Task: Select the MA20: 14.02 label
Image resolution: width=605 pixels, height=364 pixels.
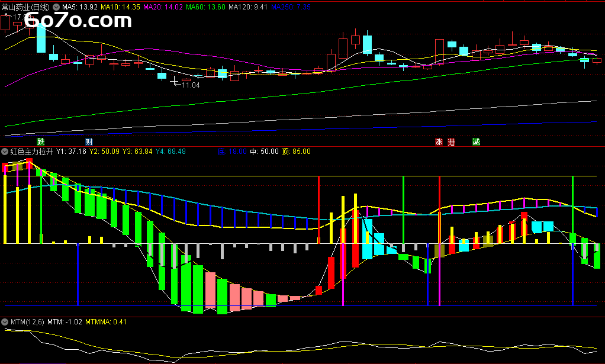Action: click(x=163, y=7)
